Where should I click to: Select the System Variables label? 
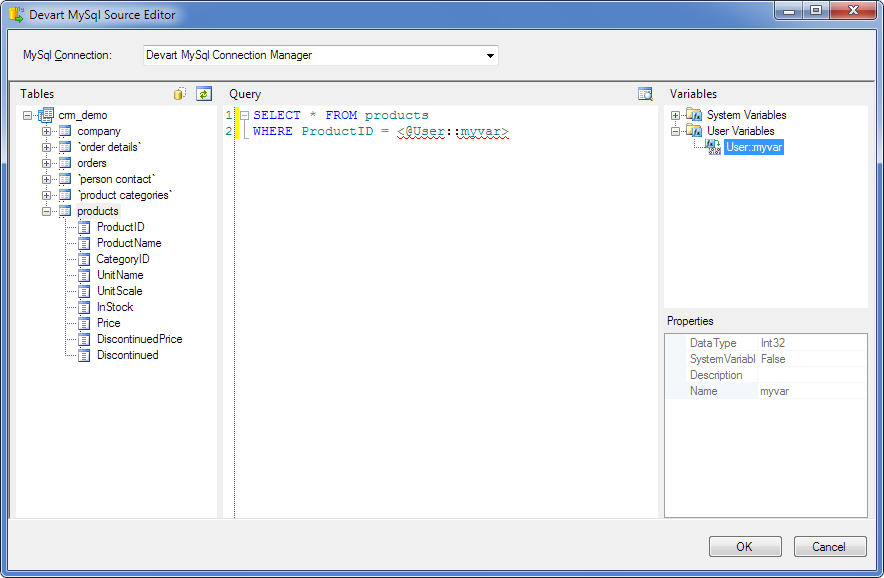(x=746, y=115)
